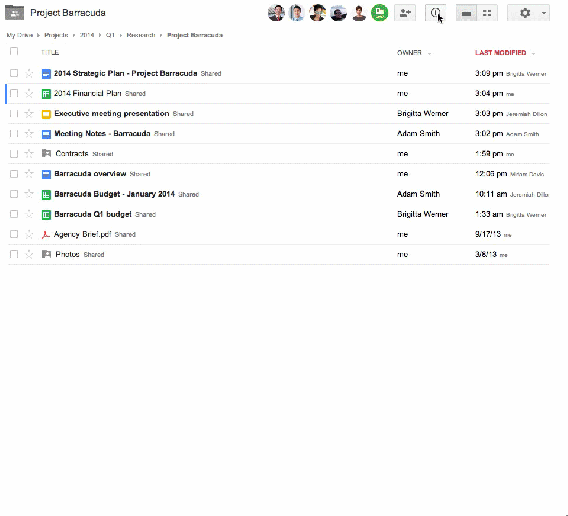Switch to grid view
The width and height of the screenshot is (568, 516).
pos(487,13)
